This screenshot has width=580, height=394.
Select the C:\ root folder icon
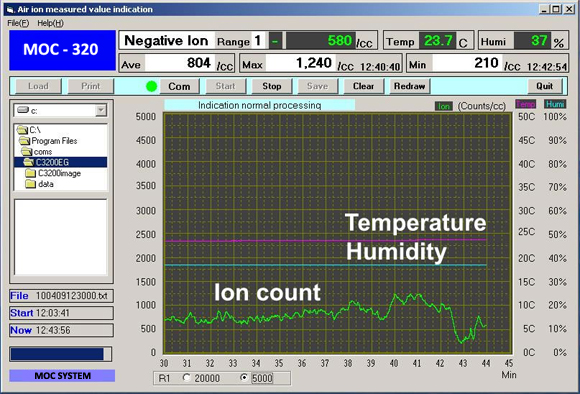coord(23,130)
